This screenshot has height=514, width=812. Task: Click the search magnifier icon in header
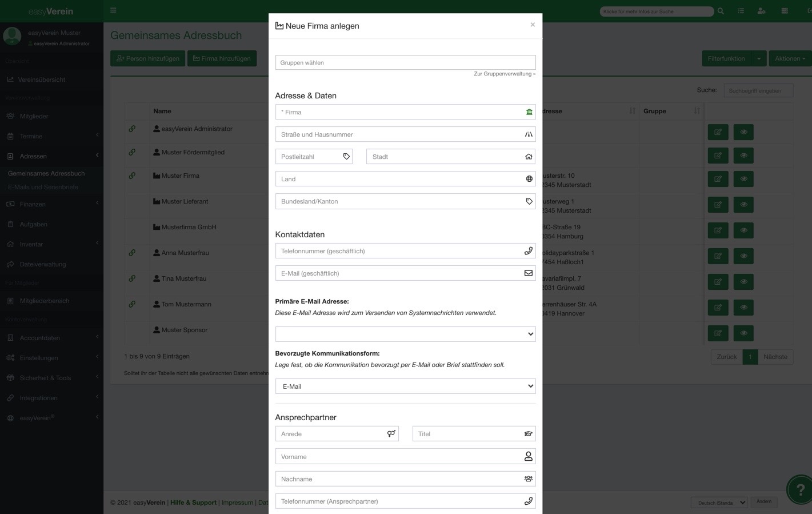tap(721, 11)
